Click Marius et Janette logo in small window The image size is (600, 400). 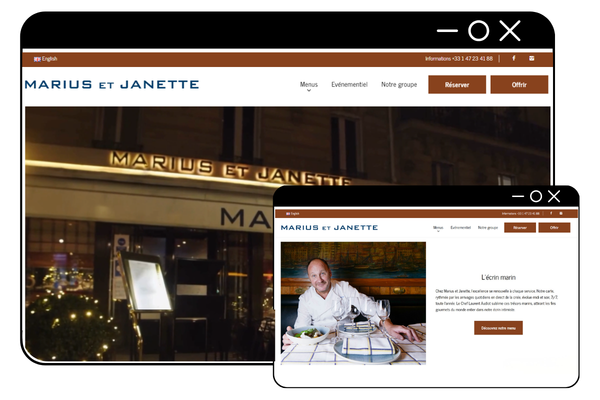point(329,228)
